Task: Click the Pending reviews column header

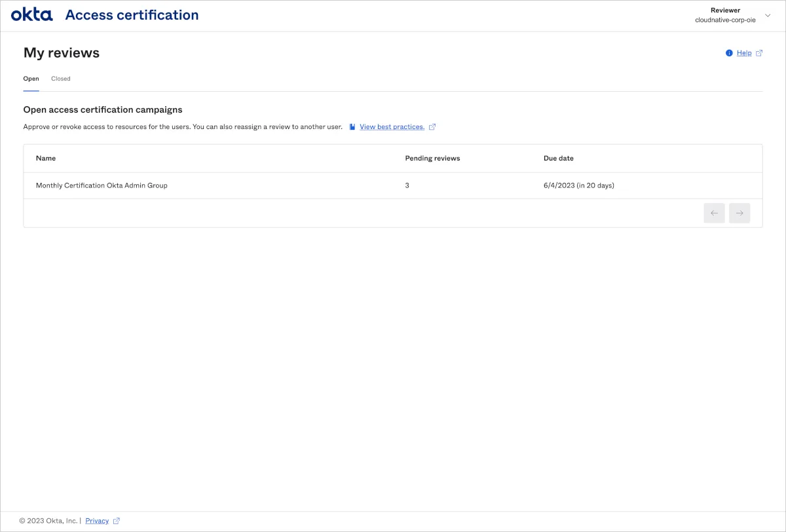Action: (x=432, y=159)
